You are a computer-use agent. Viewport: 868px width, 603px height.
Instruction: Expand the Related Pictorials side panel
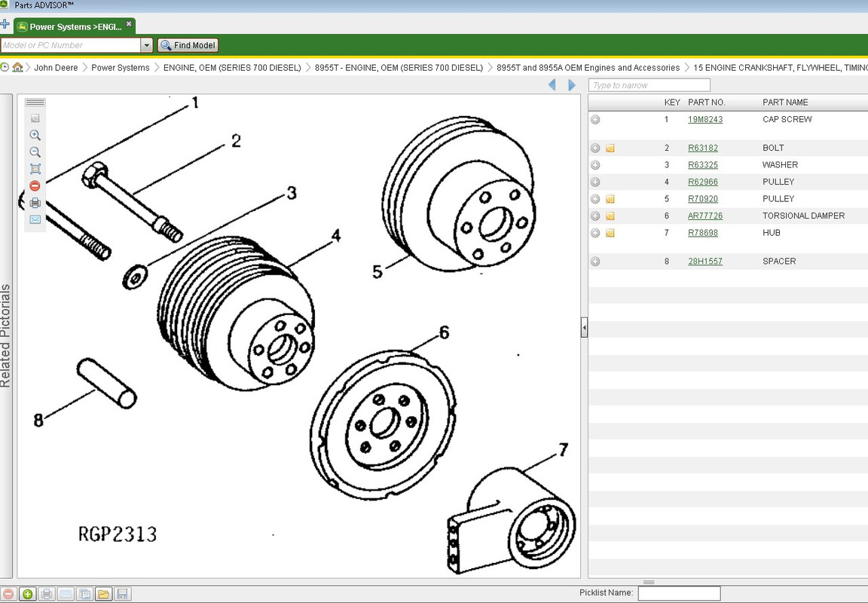5,335
